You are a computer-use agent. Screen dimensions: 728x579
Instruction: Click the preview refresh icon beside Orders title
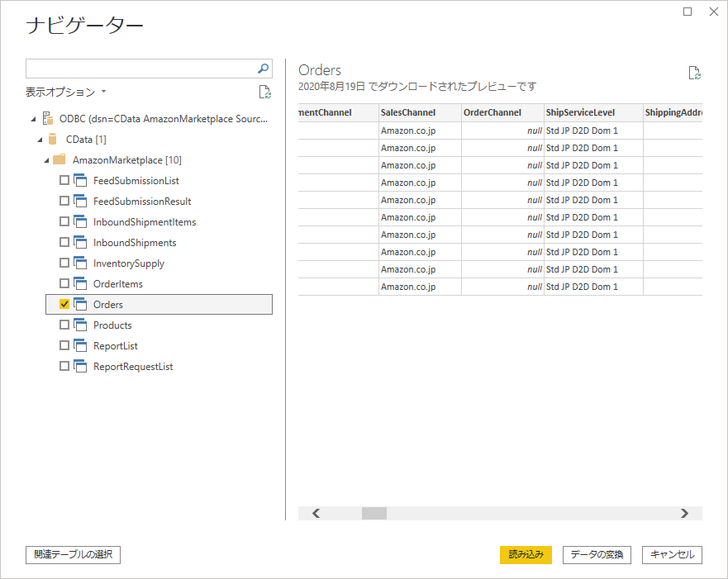pyautogui.click(x=695, y=73)
